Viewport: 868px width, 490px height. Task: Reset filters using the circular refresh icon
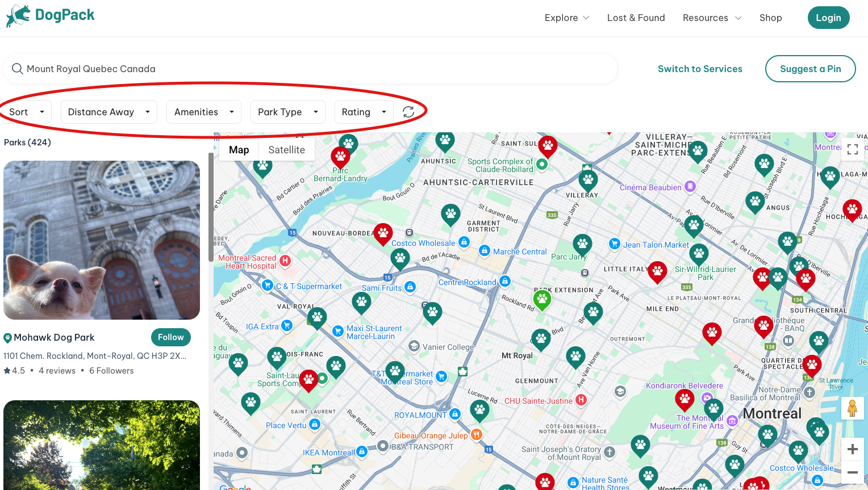click(x=408, y=112)
